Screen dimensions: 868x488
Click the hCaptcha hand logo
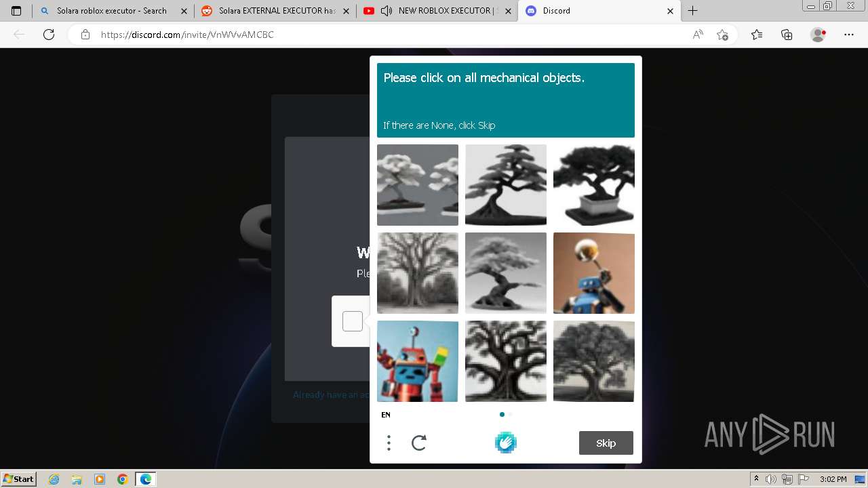(x=506, y=443)
